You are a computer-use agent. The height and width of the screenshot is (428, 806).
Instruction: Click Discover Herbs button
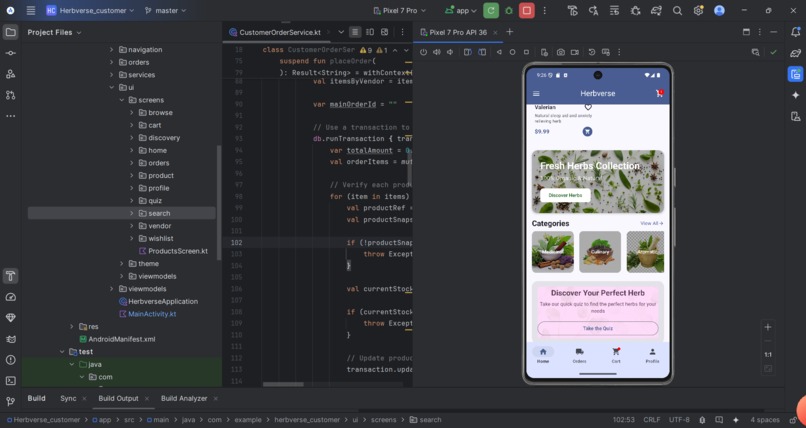[x=565, y=195]
